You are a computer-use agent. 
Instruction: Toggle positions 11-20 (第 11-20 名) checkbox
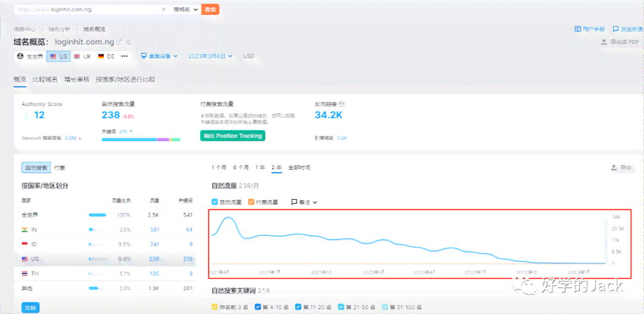tap(299, 307)
